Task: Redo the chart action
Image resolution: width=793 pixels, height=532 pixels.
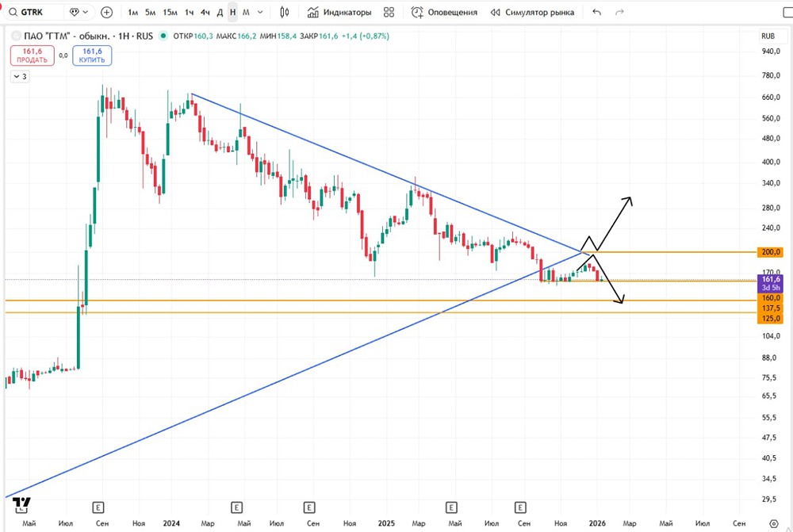Action: pos(619,12)
